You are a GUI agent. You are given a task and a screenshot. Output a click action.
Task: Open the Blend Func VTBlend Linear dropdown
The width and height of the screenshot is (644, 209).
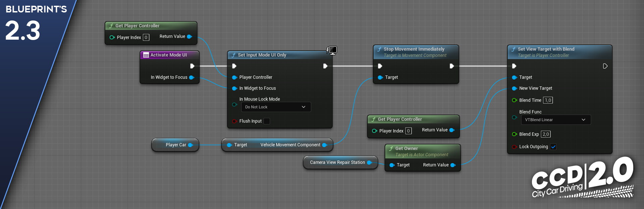[555, 120]
